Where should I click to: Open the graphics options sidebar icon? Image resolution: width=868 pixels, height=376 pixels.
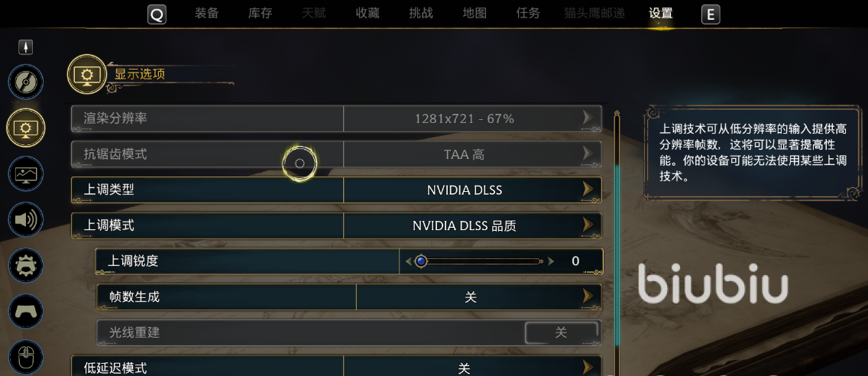tap(25, 174)
